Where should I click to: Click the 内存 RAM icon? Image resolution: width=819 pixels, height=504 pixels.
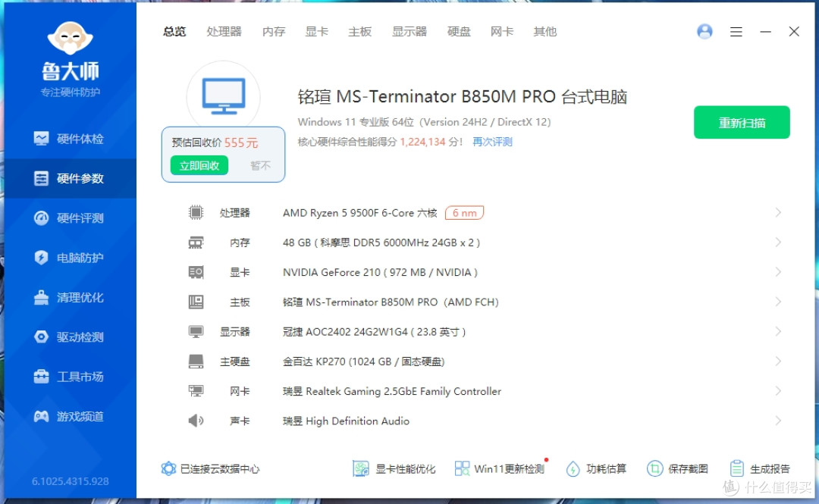tap(196, 243)
